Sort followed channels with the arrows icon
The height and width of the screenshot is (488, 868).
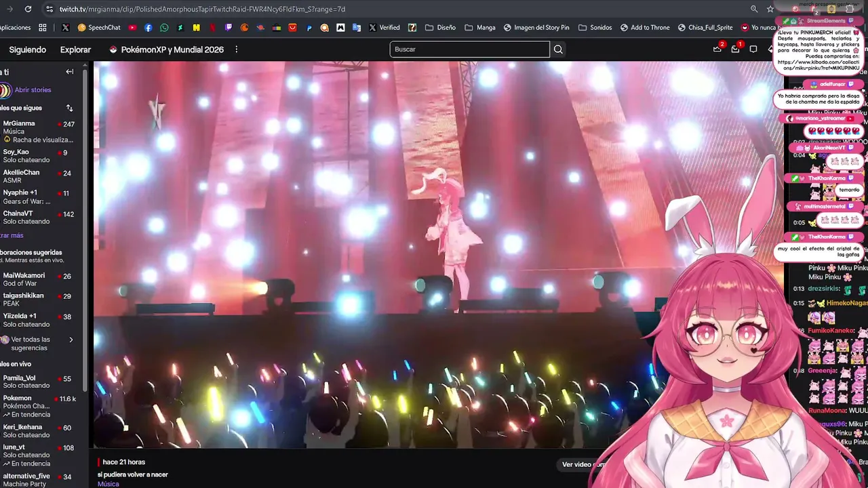(x=69, y=108)
